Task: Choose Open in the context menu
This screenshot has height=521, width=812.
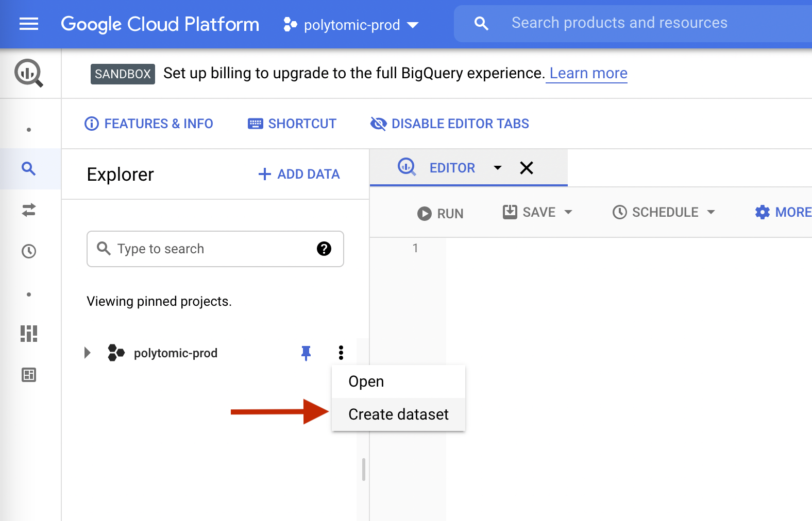Action: point(366,381)
